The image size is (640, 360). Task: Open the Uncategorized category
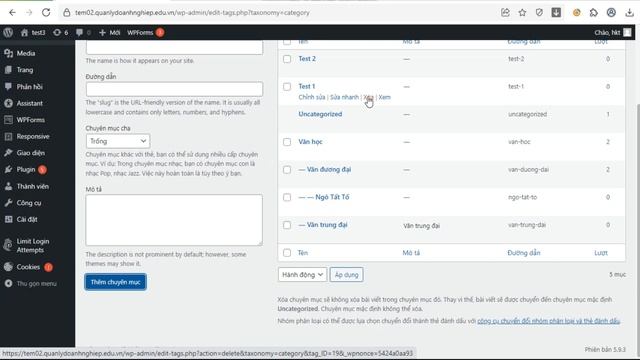click(x=320, y=114)
